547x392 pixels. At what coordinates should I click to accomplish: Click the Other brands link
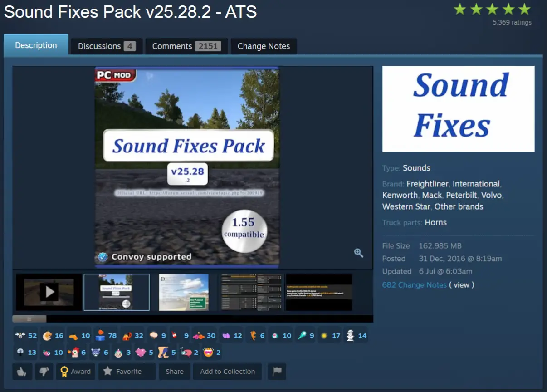(x=459, y=206)
